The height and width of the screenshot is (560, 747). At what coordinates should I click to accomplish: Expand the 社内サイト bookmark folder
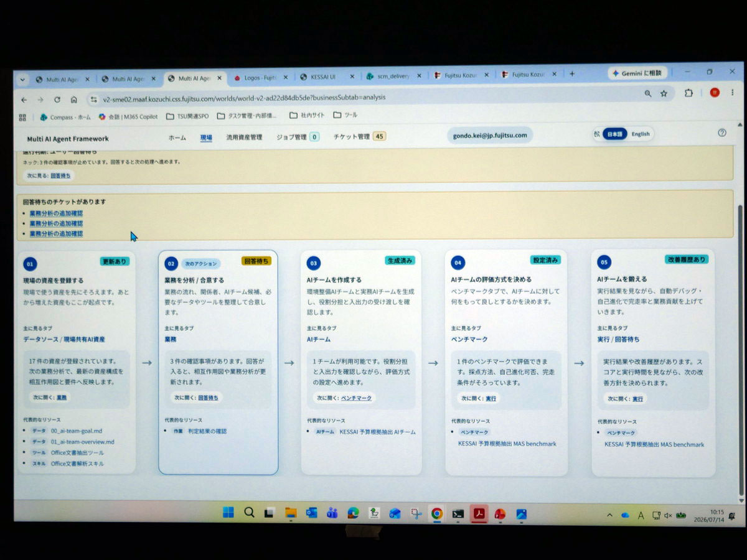307,115
